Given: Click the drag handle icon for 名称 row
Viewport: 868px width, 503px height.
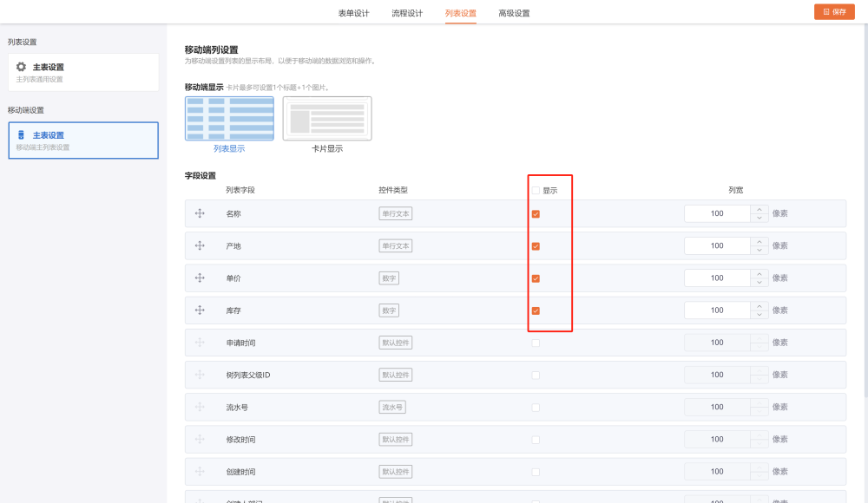Looking at the screenshot, I should click(x=200, y=213).
